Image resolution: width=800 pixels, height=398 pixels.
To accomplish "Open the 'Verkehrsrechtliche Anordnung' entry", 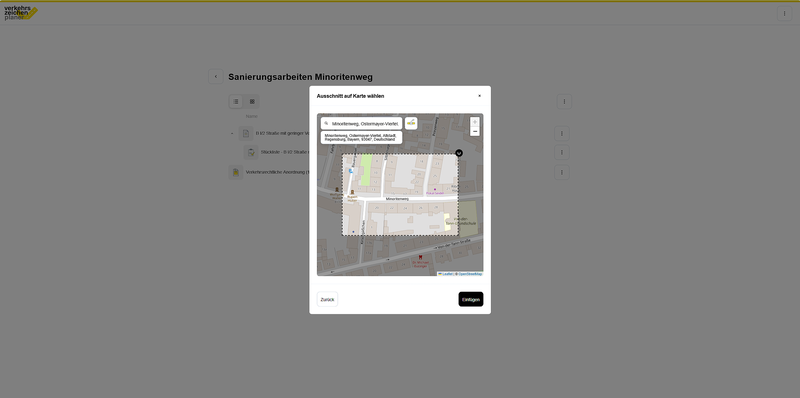I will point(277,172).
